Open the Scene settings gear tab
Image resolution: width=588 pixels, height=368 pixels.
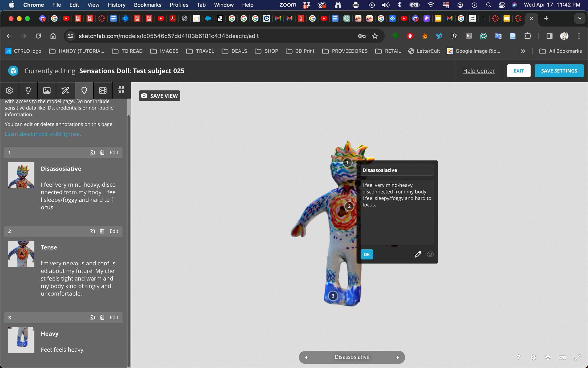[9, 91]
